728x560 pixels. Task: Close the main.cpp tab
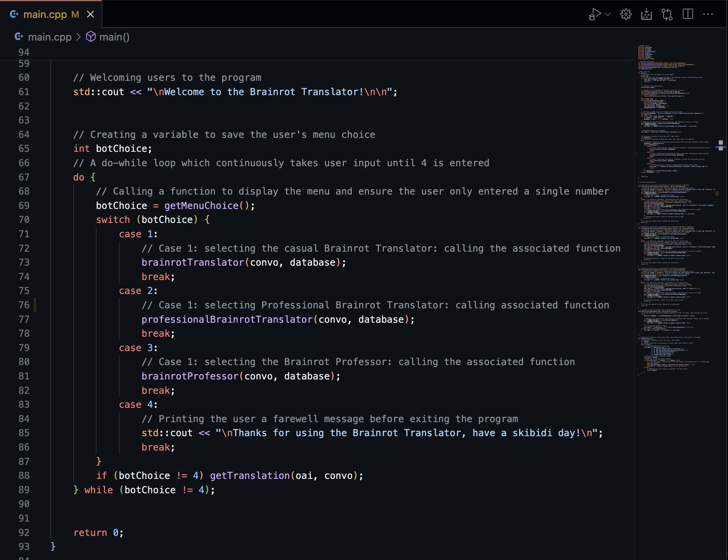pos(90,14)
